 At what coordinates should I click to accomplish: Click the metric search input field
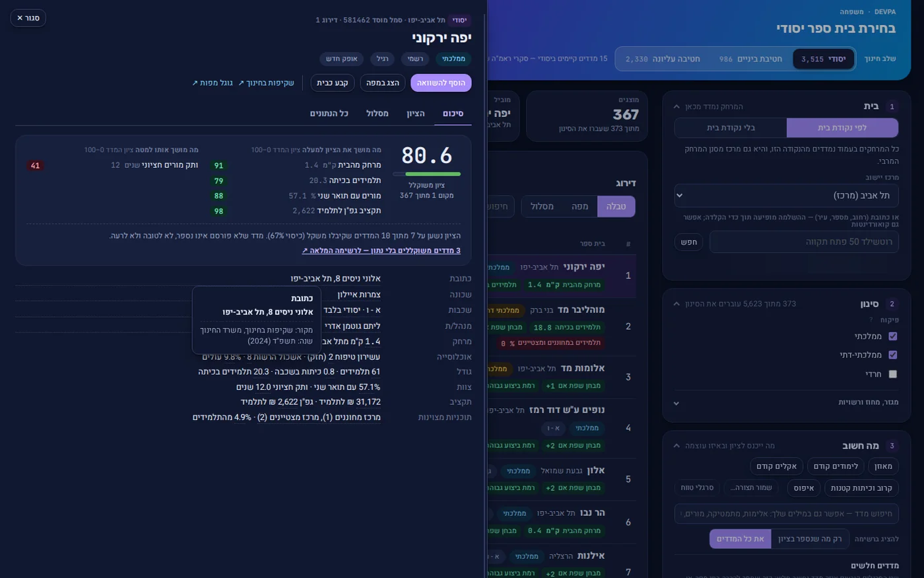[786, 513]
